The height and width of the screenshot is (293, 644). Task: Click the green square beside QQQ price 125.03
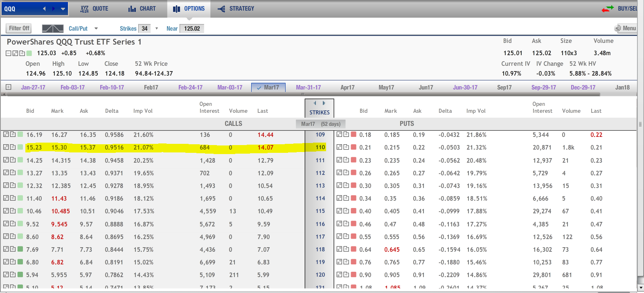29,53
